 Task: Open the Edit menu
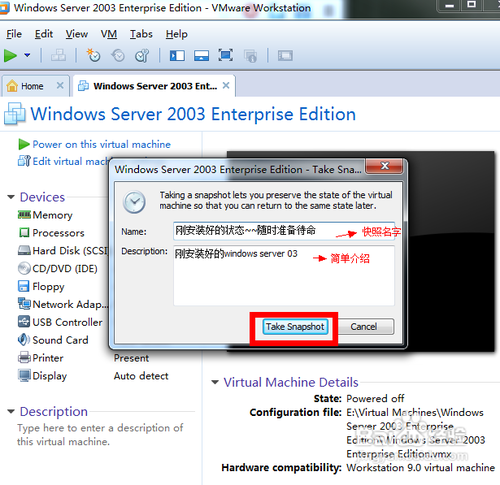coord(44,34)
